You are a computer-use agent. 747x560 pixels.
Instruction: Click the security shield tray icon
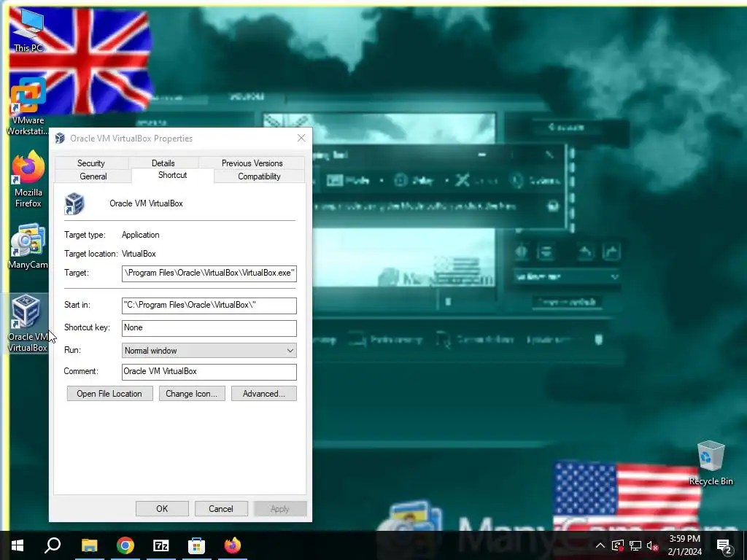point(617,545)
